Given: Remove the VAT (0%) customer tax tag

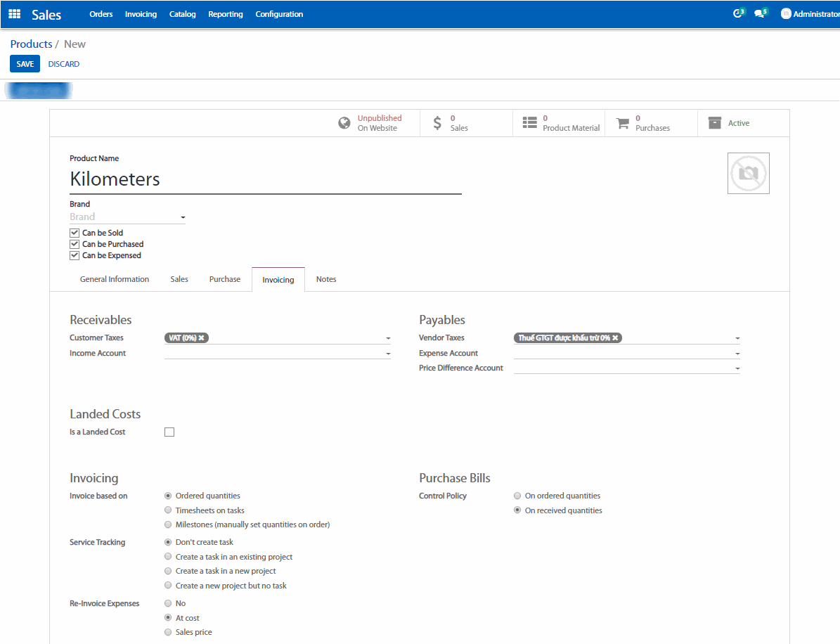Looking at the screenshot, I should 201,338.
